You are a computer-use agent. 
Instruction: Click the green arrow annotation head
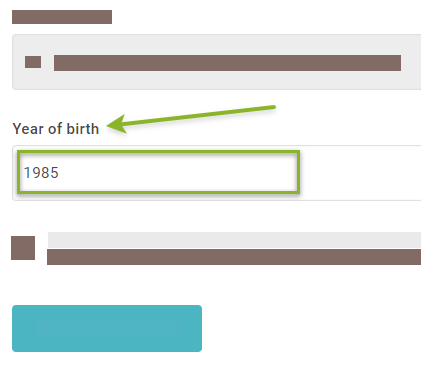click(116, 125)
